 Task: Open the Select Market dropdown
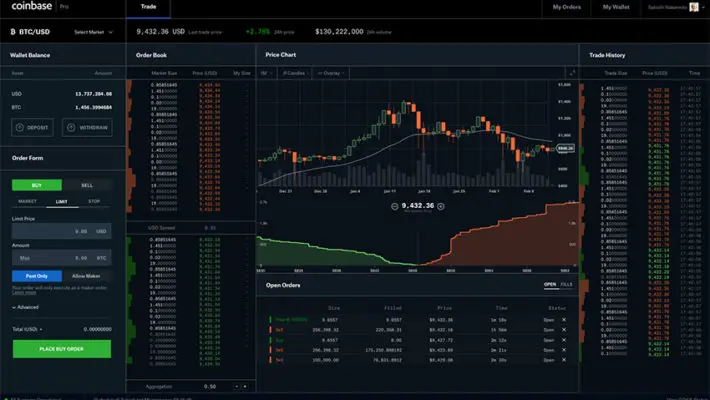coord(94,32)
